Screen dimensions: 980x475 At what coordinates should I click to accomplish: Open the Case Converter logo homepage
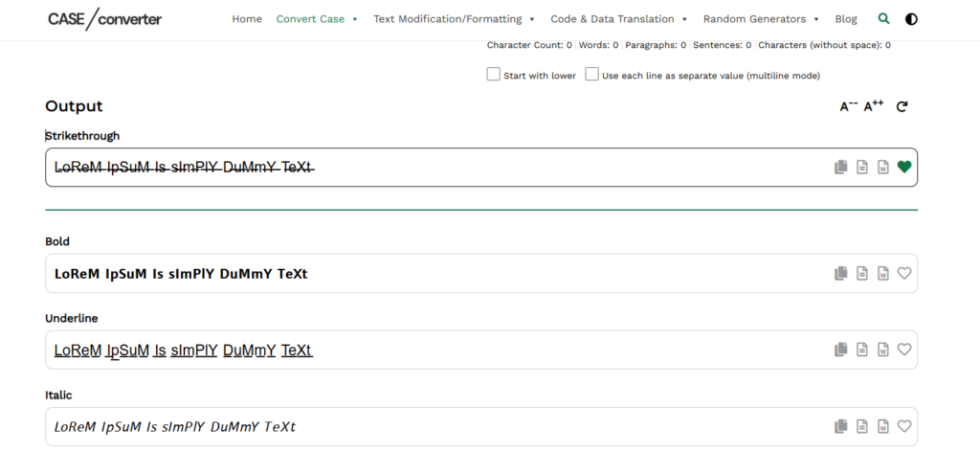tap(104, 19)
